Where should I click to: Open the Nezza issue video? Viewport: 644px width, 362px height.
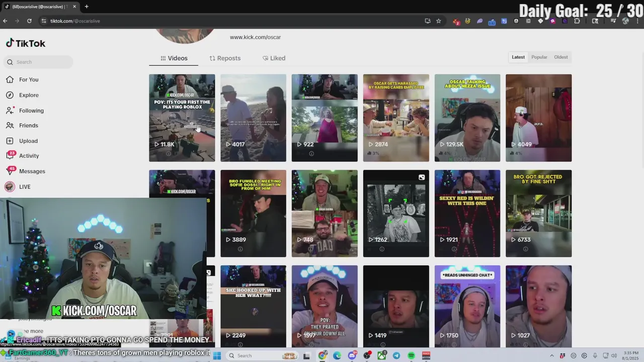pyautogui.click(x=467, y=118)
